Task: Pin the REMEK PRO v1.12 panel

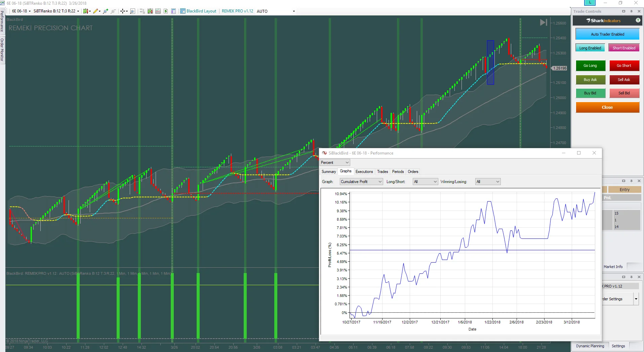Action: pyautogui.click(x=631, y=277)
